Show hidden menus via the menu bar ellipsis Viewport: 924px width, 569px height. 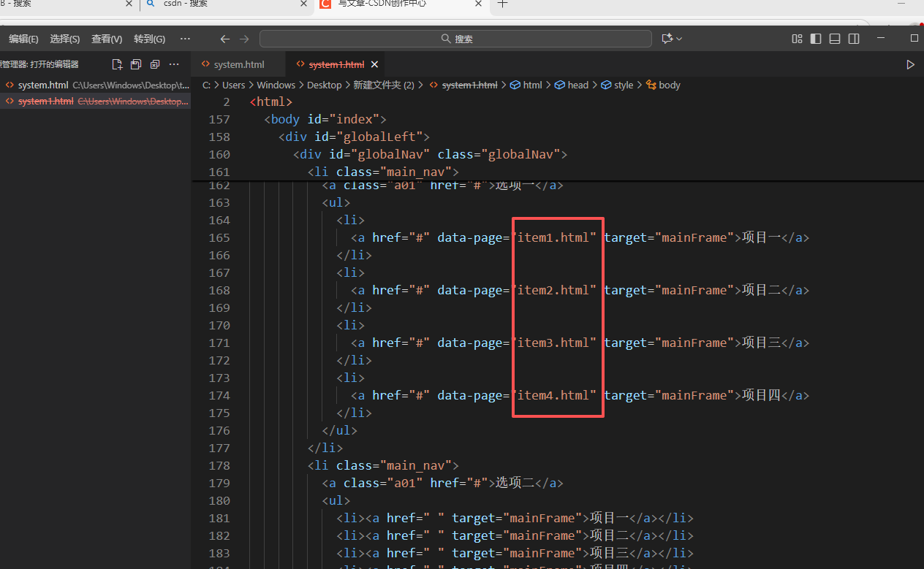185,39
